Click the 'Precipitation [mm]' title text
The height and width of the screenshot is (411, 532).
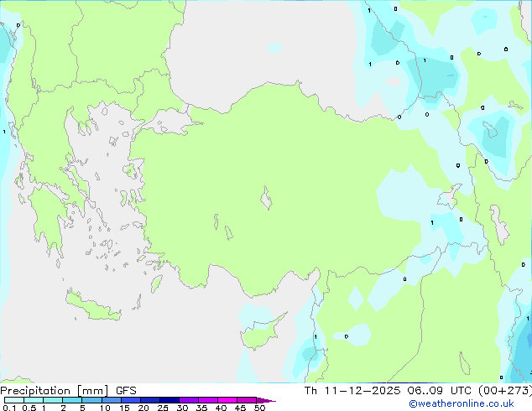(55, 391)
